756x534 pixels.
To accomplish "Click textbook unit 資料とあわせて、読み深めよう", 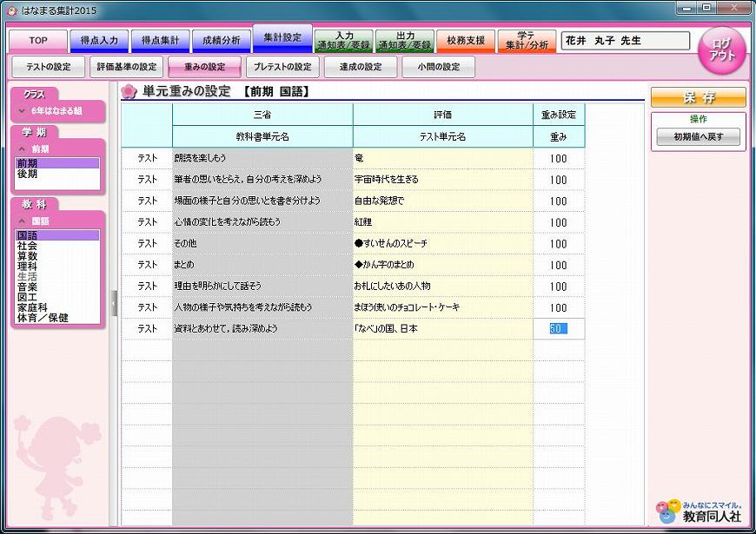I will [x=226, y=329].
